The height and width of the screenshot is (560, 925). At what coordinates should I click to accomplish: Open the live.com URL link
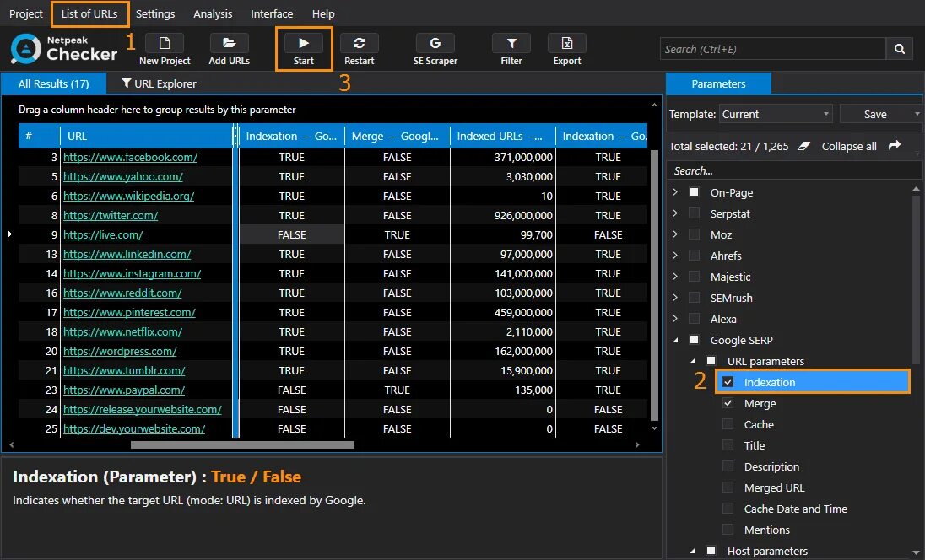pos(103,234)
